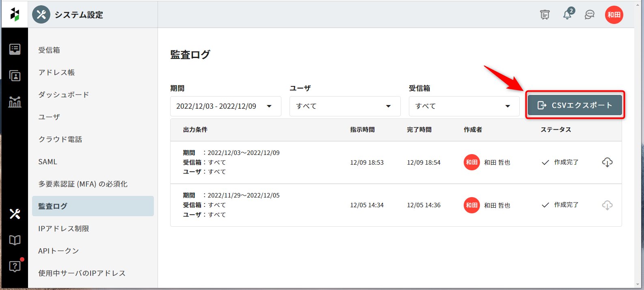The width and height of the screenshot is (644, 290).
Task: Click the task list icon in header
Action: pyautogui.click(x=545, y=15)
